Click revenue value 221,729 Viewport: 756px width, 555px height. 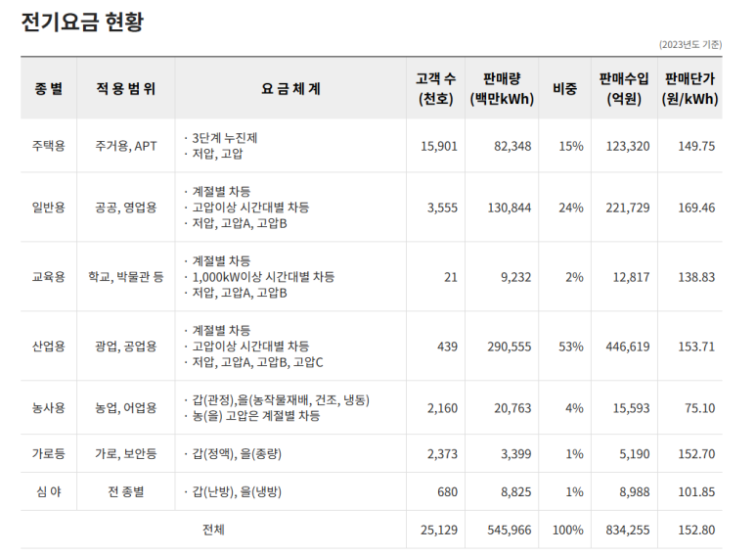(x=628, y=208)
